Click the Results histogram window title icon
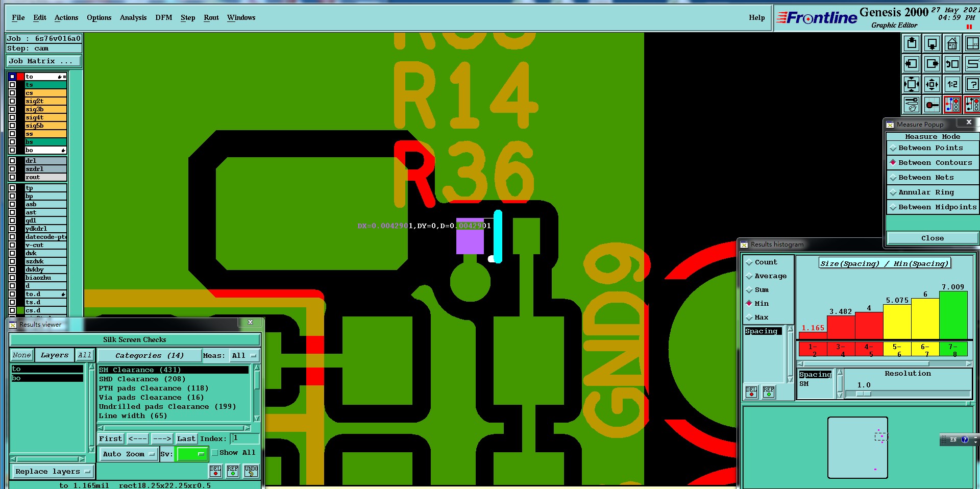 (x=744, y=244)
